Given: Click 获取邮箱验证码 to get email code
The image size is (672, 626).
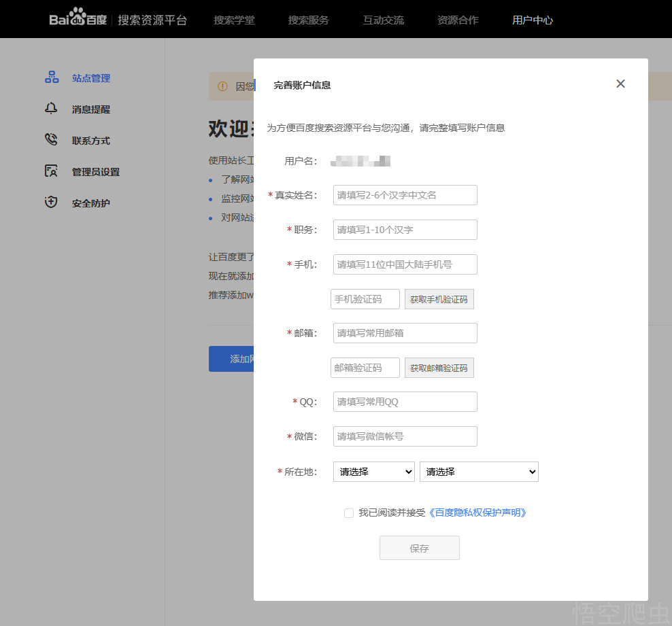Looking at the screenshot, I should pos(439,368).
